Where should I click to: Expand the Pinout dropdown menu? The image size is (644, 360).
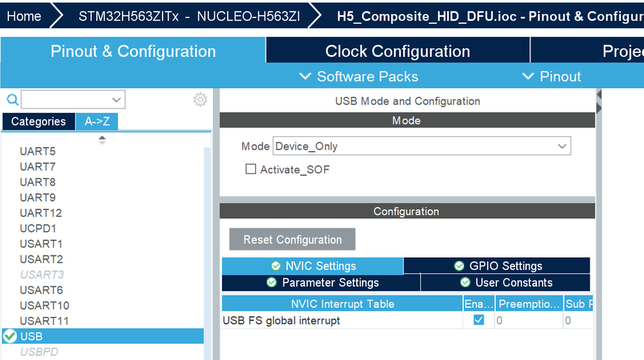coord(552,76)
